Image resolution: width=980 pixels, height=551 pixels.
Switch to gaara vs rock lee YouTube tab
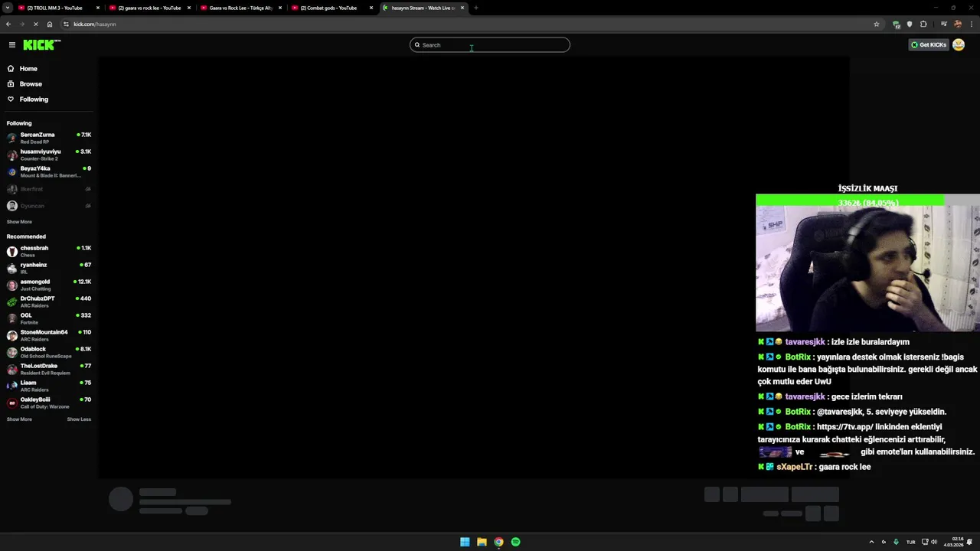tap(150, 8)
